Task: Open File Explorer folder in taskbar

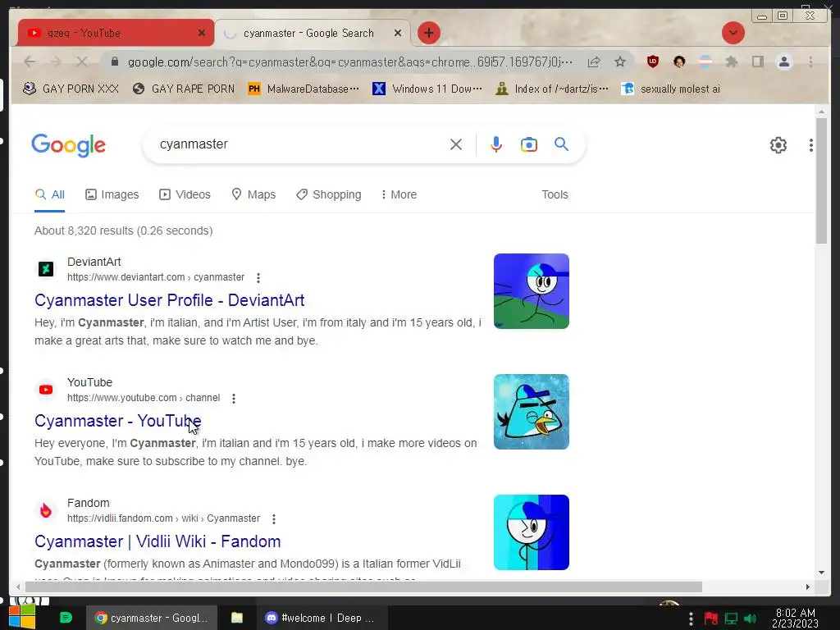Action: [x=237, y=618]
